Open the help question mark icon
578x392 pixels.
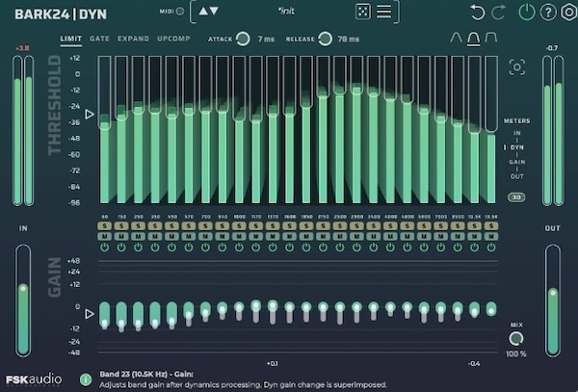[546, 13]
